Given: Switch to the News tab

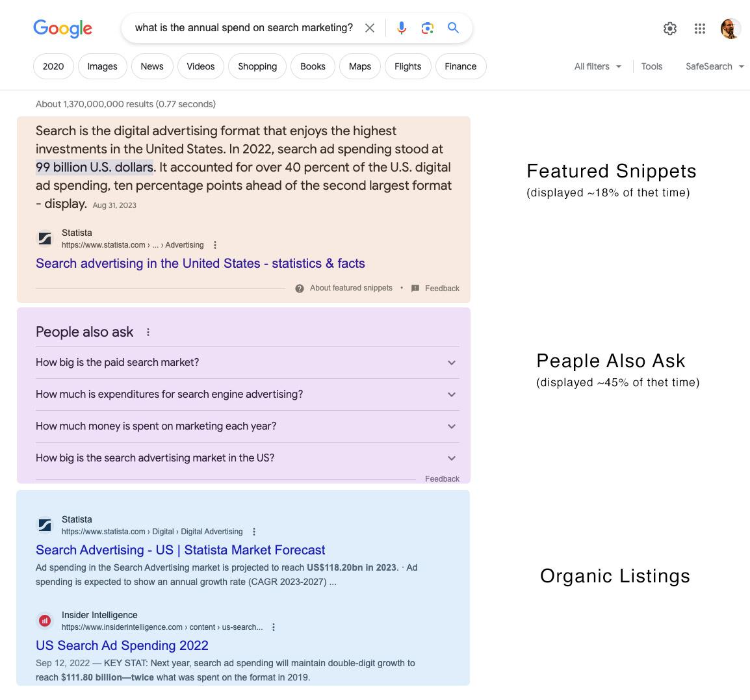Looking at the screenshot, I should tap(152, 66).
